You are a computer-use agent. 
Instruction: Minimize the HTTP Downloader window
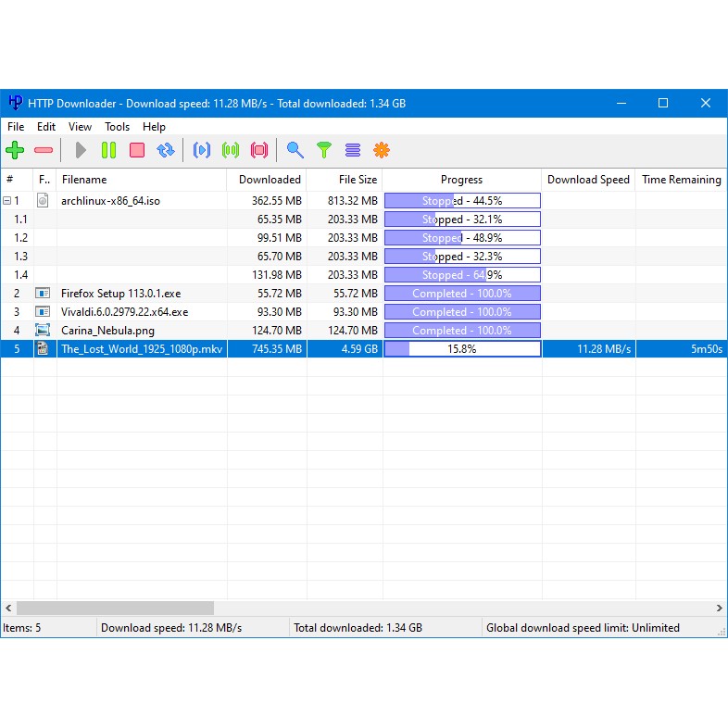click(x=621, y=103)
